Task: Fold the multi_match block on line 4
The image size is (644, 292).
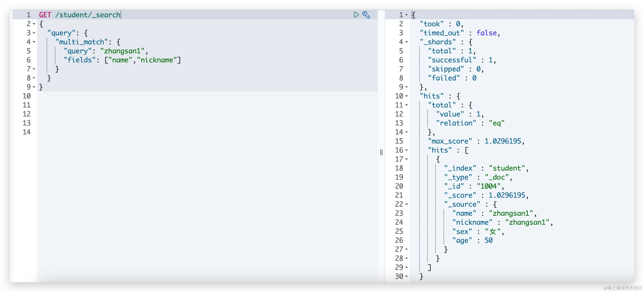Action: (x=34, y=42)
